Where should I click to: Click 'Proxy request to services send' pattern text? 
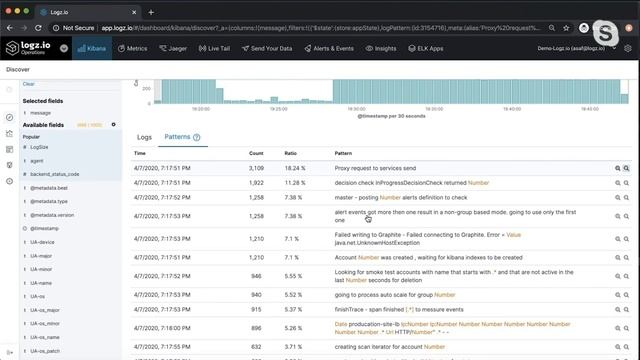pos(375,168)
